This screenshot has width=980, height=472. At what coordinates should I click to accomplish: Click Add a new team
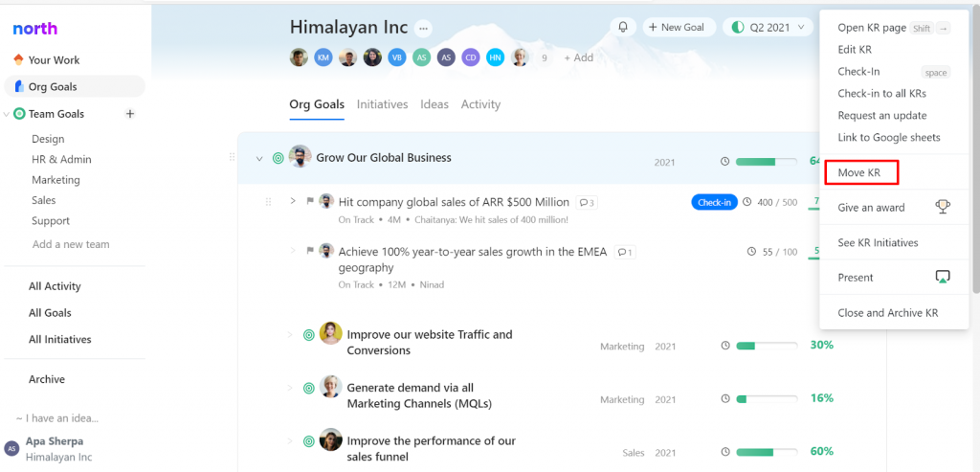71,244
